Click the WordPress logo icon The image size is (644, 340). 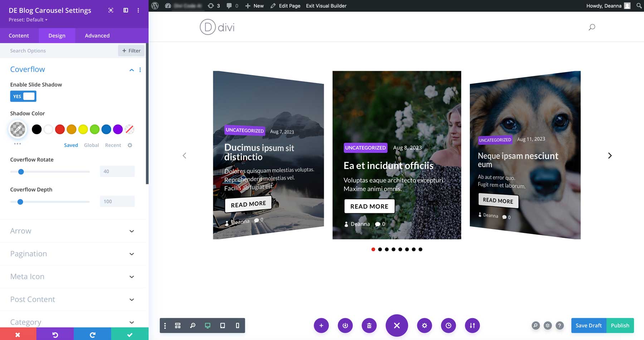(155, 6)
